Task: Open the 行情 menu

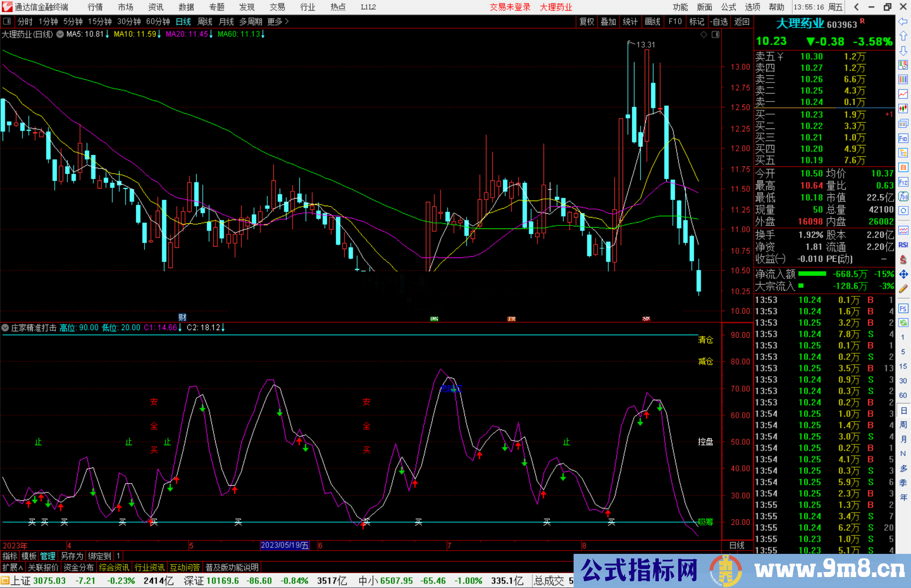Action: pos(95,7)
